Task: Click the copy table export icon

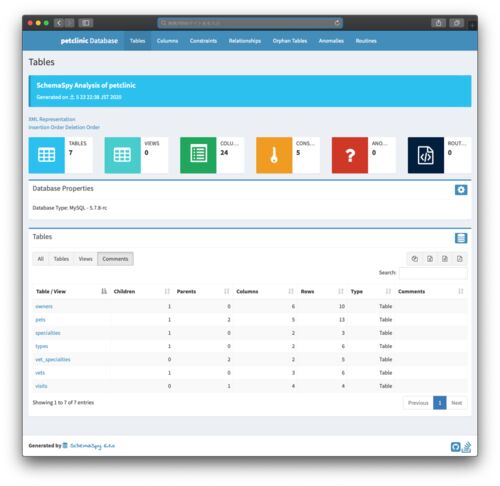Action: (x=415, y=259)
